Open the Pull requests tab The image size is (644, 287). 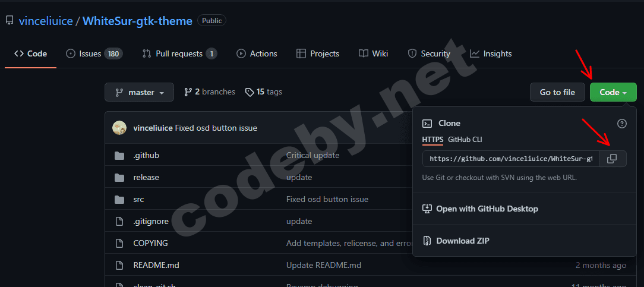(179, 54)
